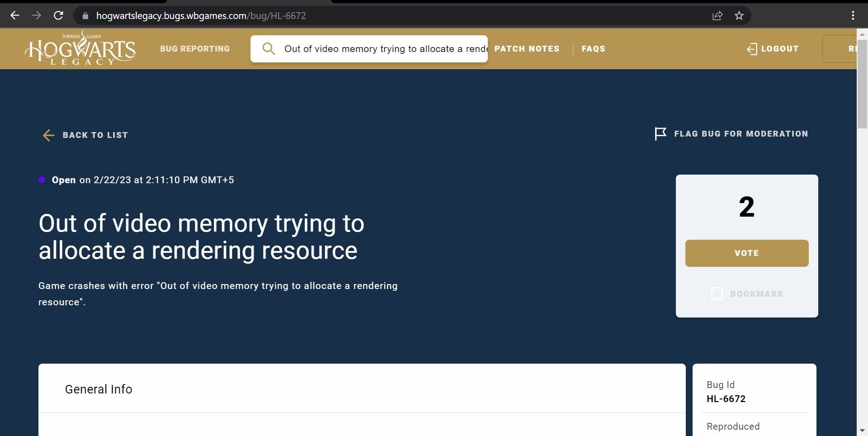Open the Bug Reporting menu item
This screenshot has width=868, height=436.
tap(195, 49)
